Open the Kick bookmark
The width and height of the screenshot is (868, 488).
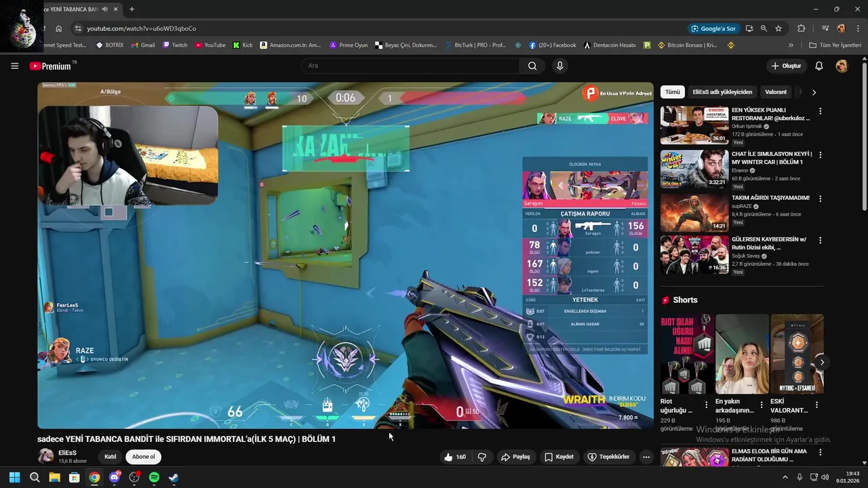pos(243,45)
